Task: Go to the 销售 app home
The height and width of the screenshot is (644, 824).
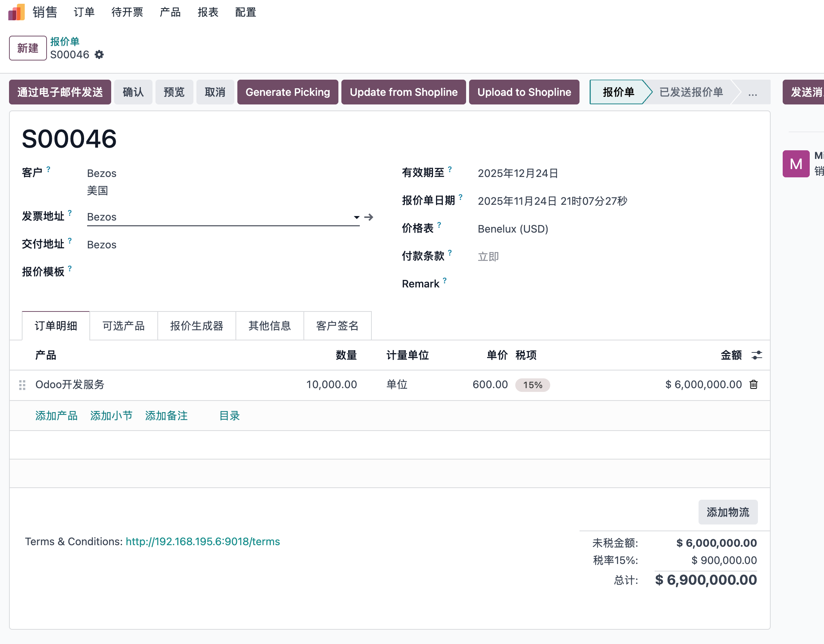Action: [x=45, y=12]
